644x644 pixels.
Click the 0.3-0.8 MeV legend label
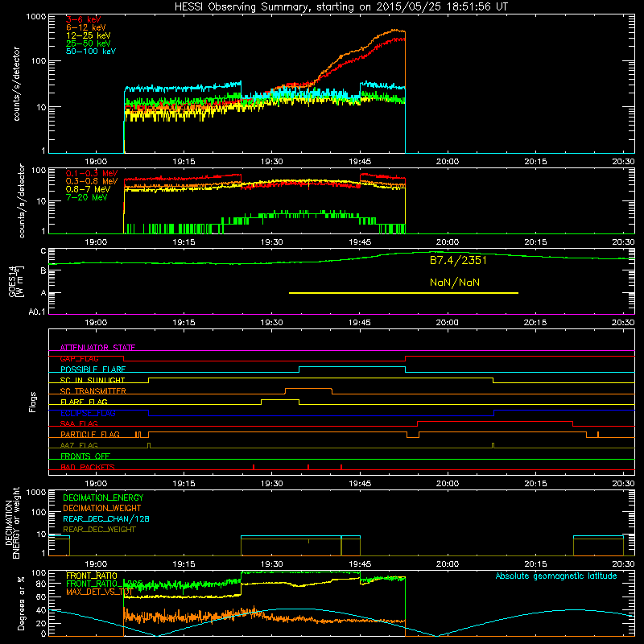(92, 181)
